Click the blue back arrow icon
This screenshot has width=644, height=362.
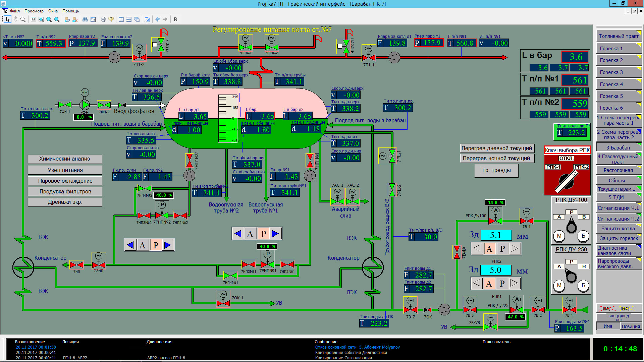(x=157, y=19)
